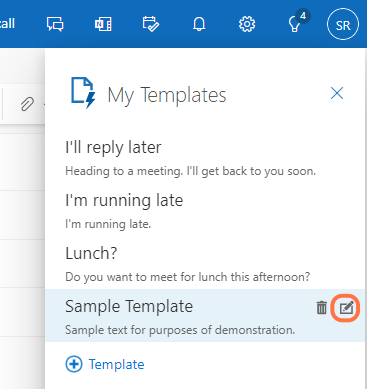Click 'Heading to a meeting' description text
The height and width of the screenshot is (389, 367).
pyautogui.click(x=190, y=171)
